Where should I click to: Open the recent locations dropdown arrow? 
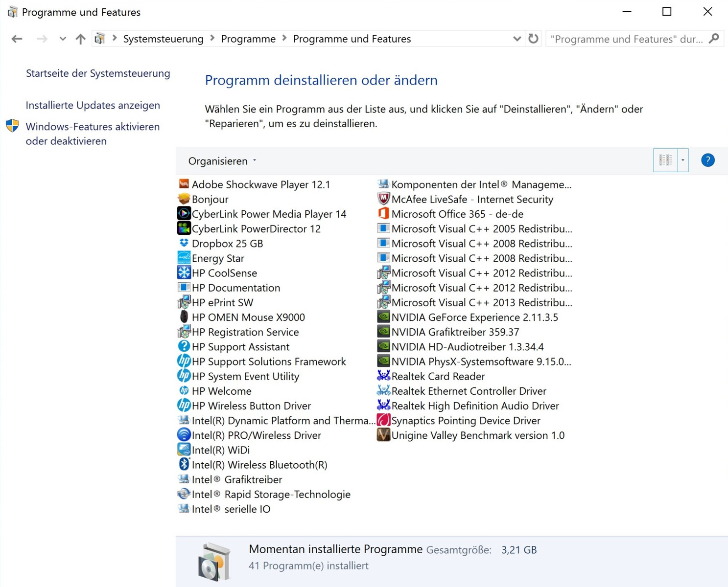tap(63, 39)
